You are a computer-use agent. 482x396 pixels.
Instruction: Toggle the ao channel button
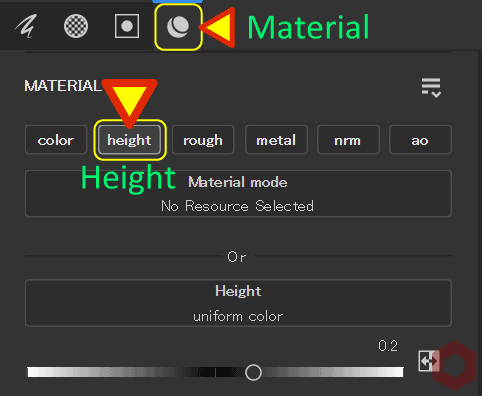[x=420, y=140]
